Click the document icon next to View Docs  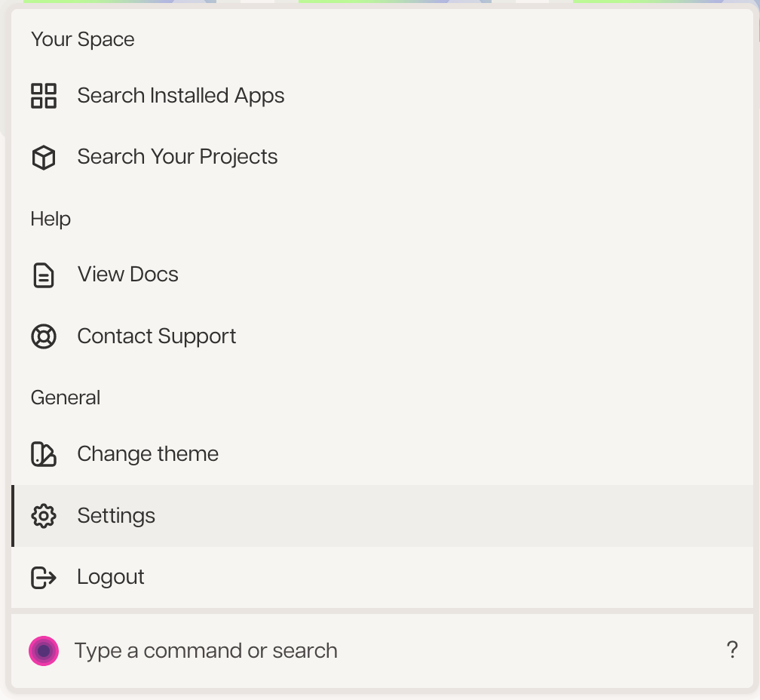44,275
